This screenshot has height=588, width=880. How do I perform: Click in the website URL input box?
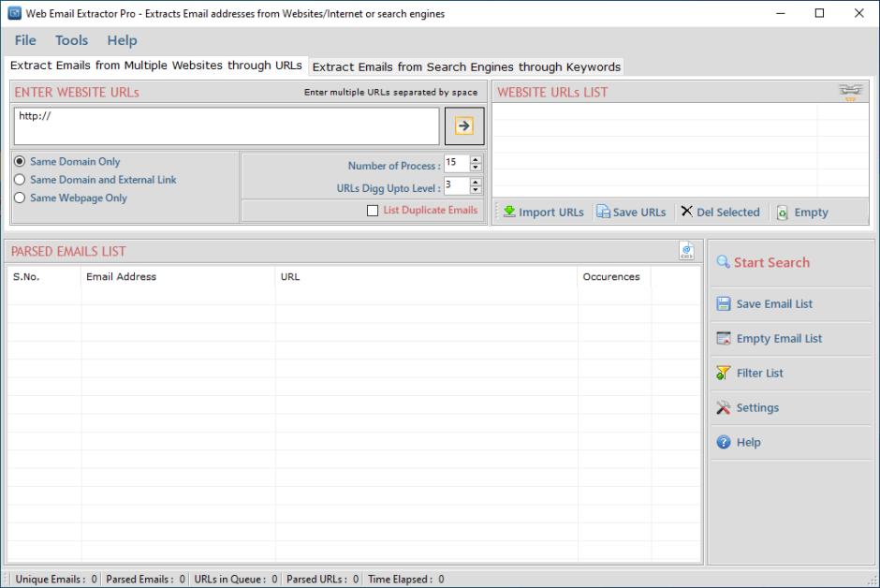pos(227,126)
